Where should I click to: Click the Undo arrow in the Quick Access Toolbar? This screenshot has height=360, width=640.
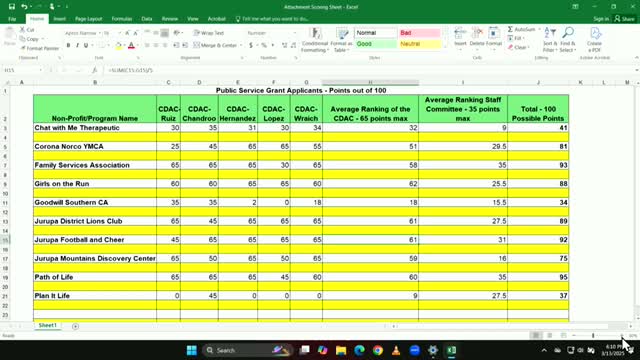point(24,7)
